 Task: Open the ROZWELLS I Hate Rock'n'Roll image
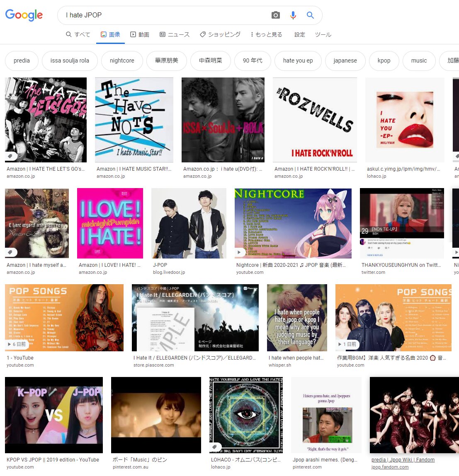(315, 120)
